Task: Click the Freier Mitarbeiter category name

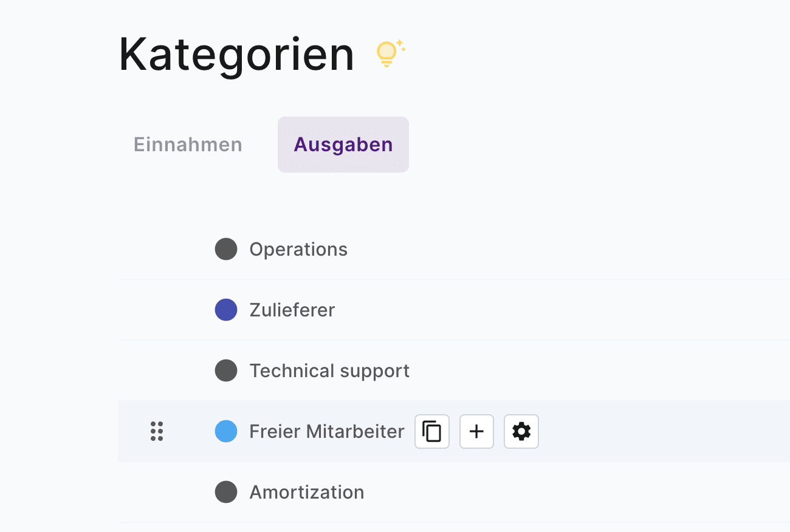Action: click(x=327, y=432)
